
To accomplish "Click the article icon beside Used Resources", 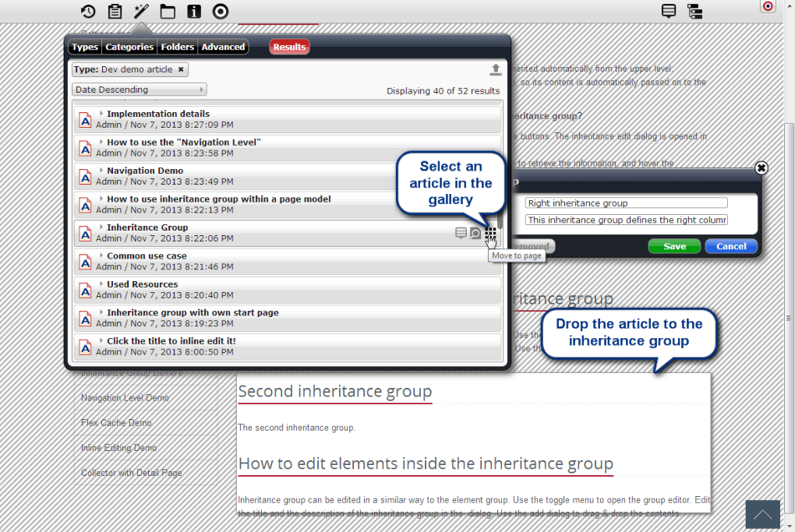I will pyautogui.click(x=85, y=291).
